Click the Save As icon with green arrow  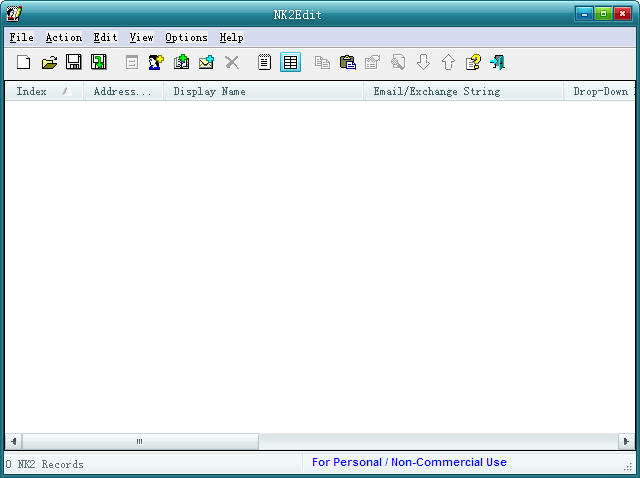point(99,62)
